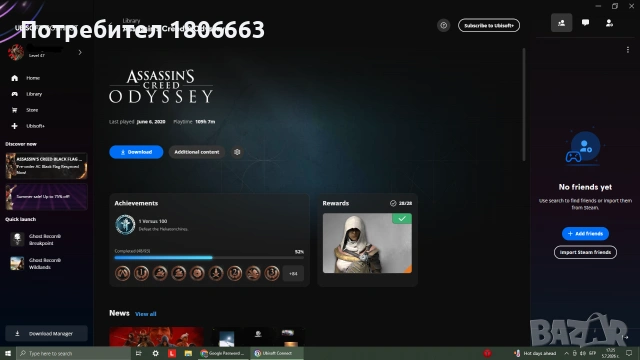Click the Last played June 6, 2020 text
This screenshot has height=360, width=640.
137,122
